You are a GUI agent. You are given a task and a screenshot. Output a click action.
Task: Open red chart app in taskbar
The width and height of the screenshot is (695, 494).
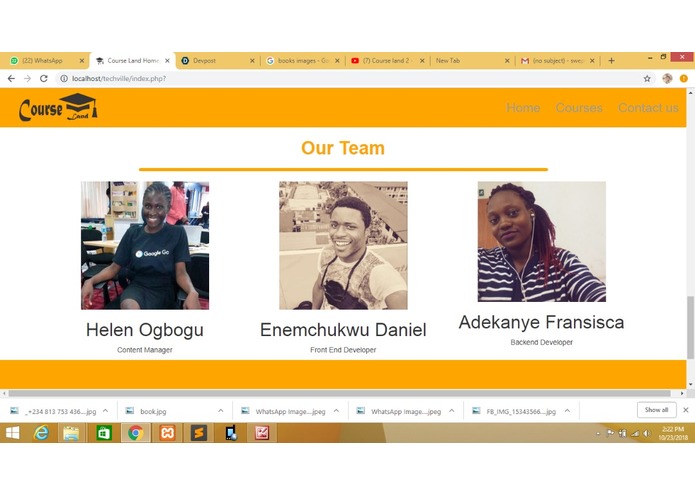pyautogui.click(x=262, y=433)
